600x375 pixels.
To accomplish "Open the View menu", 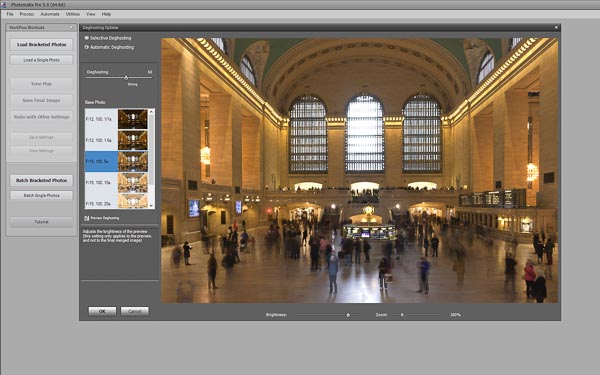I will (91, 14).
